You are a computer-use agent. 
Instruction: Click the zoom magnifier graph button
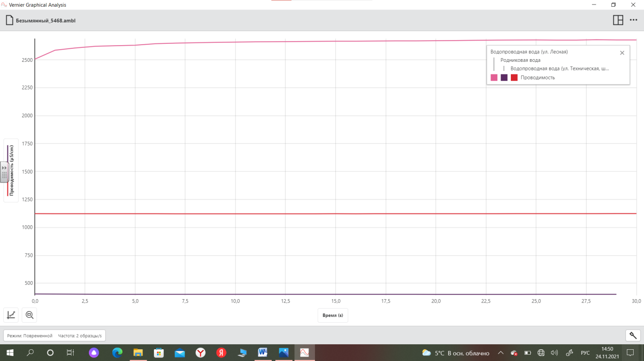point(30,315)
